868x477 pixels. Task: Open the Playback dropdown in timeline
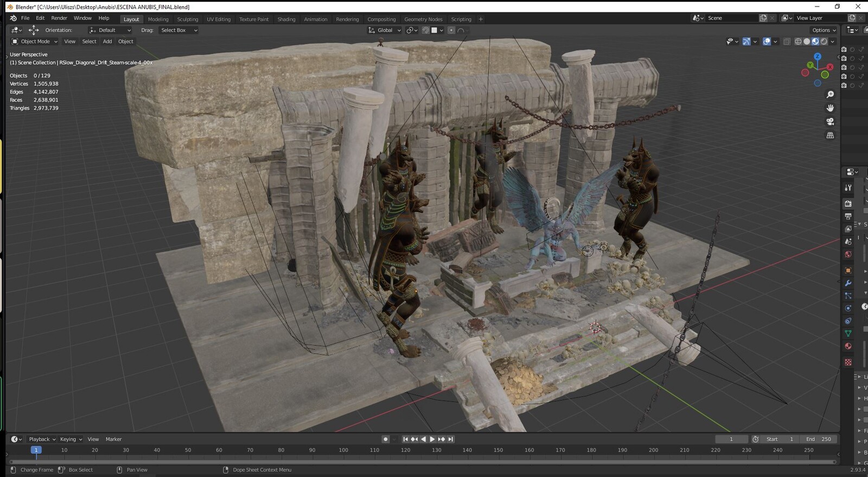click(x=42, y=439)
